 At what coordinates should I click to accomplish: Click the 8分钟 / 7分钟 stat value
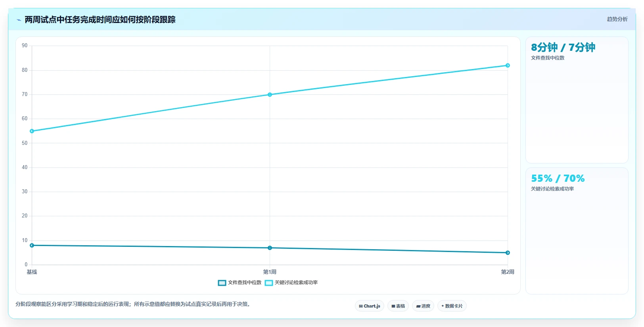[563, 47]
